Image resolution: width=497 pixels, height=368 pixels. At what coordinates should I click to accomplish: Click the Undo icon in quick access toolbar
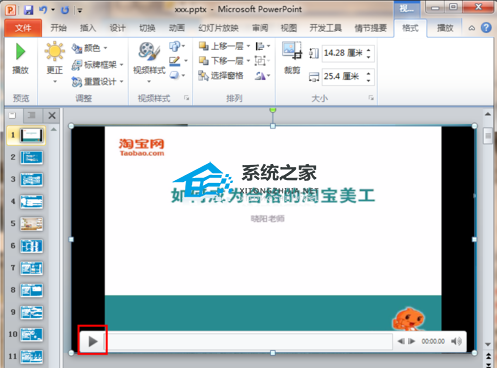coord(43,10)
